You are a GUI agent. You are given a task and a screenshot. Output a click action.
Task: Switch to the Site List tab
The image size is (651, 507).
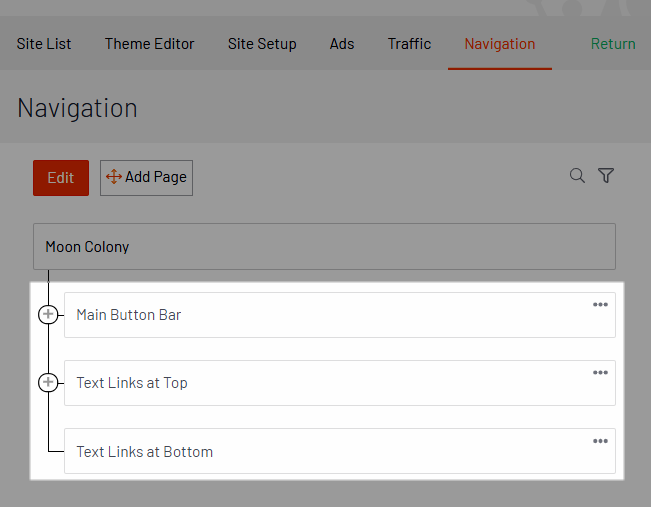(x=44, y=44)
